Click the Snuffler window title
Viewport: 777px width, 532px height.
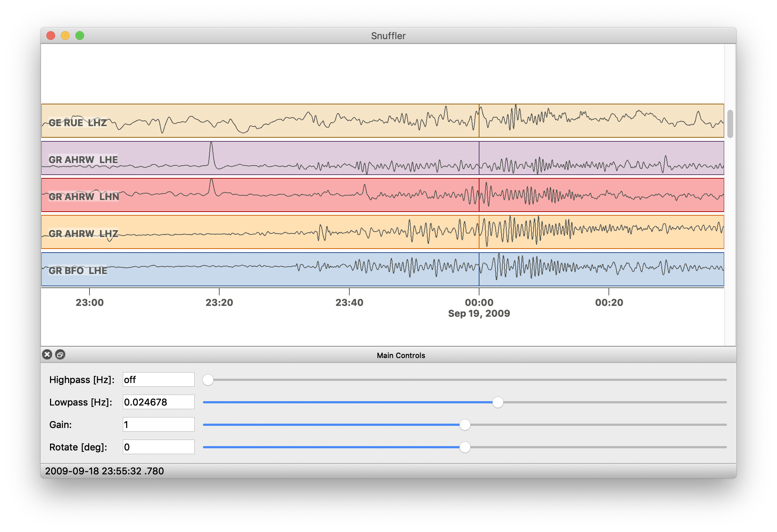(x=388, y=36)
